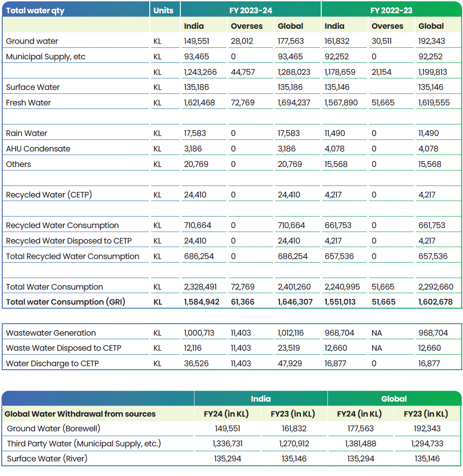Image resolution: width=463 pixels, height=476 pixels.
Task: Select 'Total Recycled Water Consumption' label
Action: [x=73, y=256]
